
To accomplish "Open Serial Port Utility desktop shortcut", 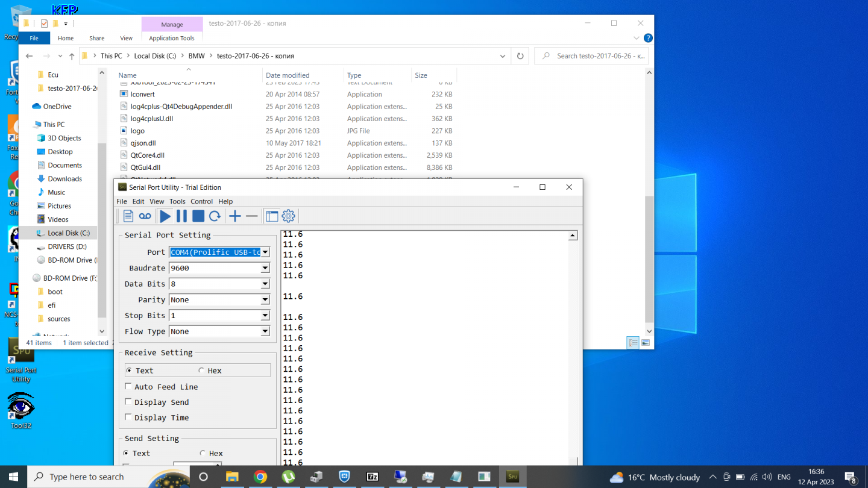I will 21,360.
